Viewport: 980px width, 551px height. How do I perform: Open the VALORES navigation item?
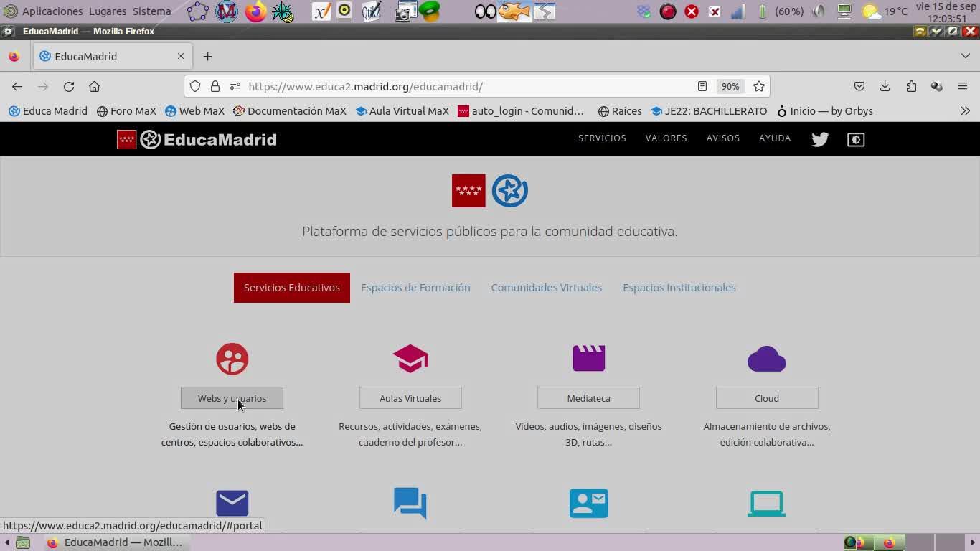[x=666, y=138]
